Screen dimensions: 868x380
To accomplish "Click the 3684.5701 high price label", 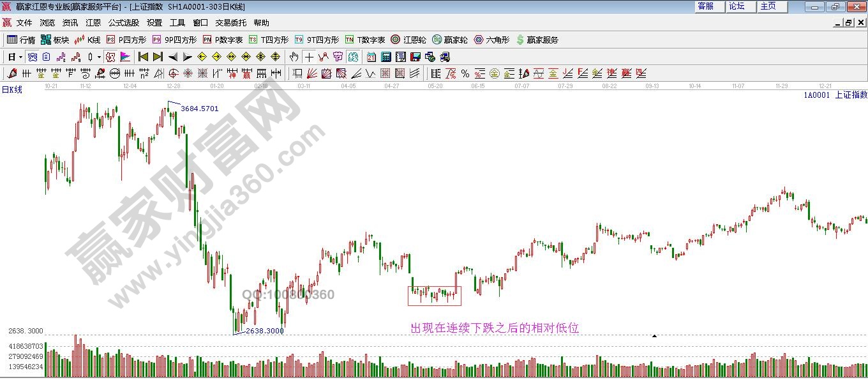I will point(199,109).
